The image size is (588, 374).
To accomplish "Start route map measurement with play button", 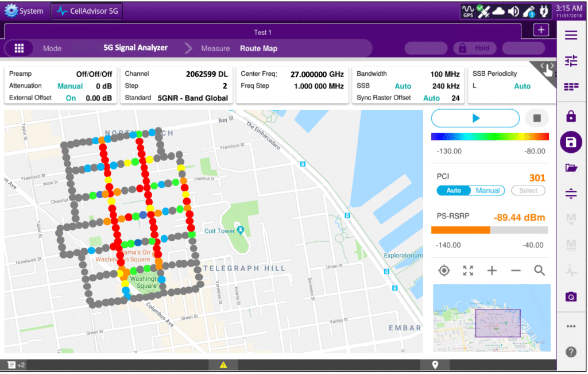I will (475, 118).
